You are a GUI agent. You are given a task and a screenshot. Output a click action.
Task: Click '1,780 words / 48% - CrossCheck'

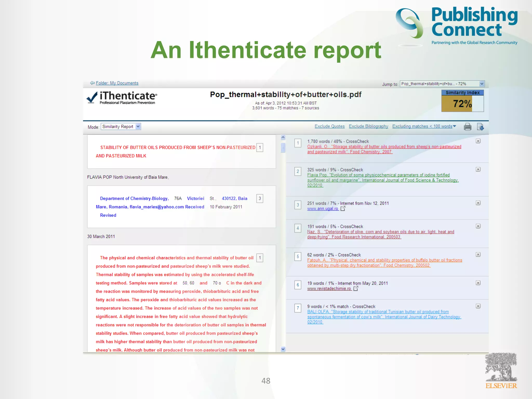(x=338, y=141)
